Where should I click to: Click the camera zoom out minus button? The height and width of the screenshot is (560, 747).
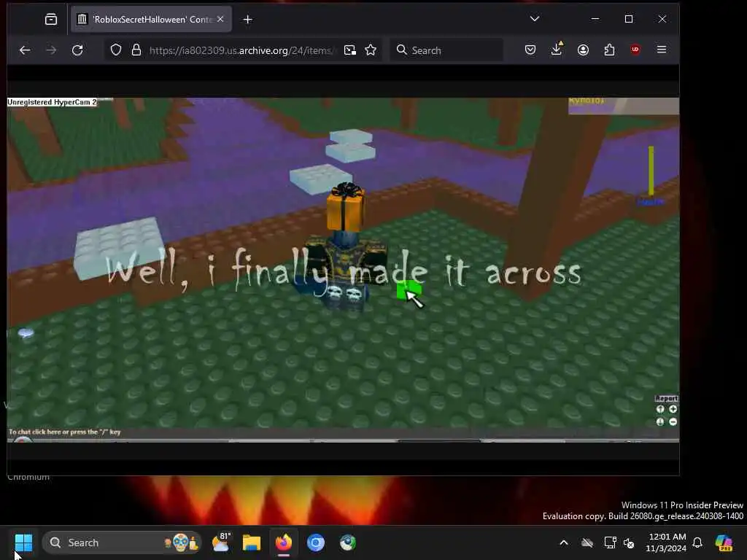[x=673, y=422]
